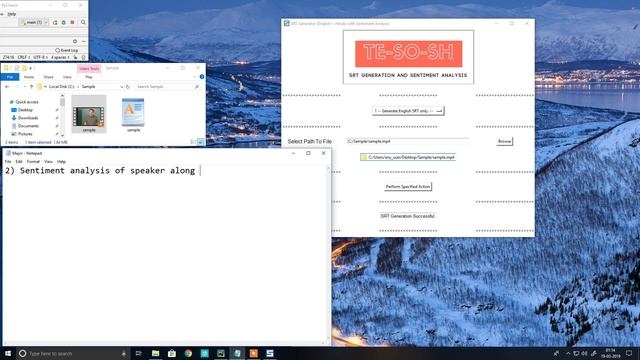Click the TE-SO-SH logo banner

(x=409, y=53)
